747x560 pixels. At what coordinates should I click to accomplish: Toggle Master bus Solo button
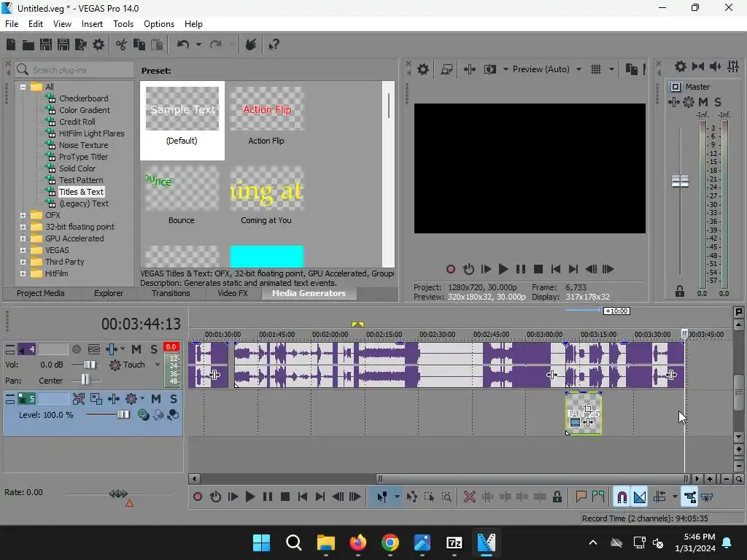pyautogui.click(x=718, y=102)
